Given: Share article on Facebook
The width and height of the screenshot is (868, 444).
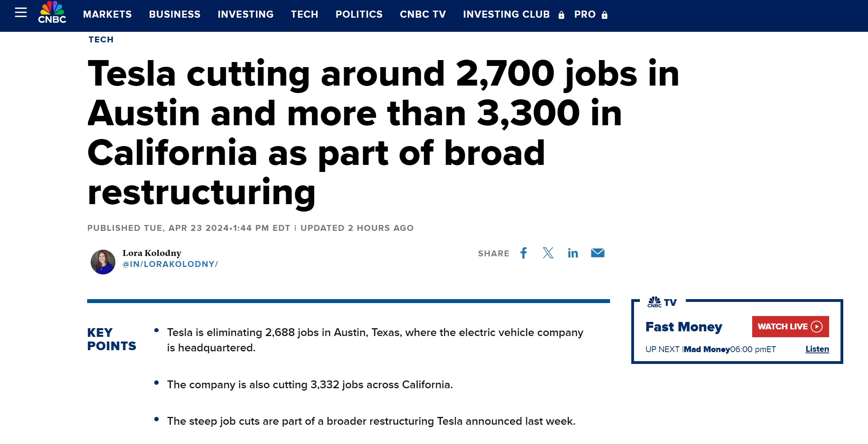Looking at the screenshot, I should point(524,253).
